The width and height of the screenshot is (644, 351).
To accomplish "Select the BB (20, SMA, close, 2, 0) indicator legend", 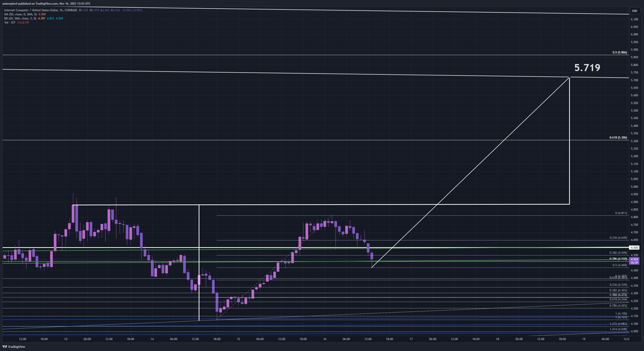I will pyautogui.click(x=20, y=18).
